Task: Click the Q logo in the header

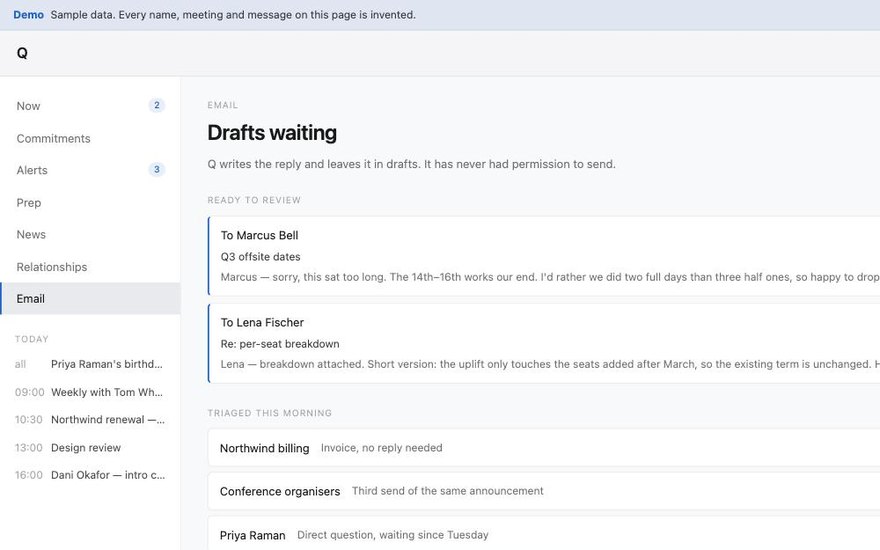Action: point(22,53)
